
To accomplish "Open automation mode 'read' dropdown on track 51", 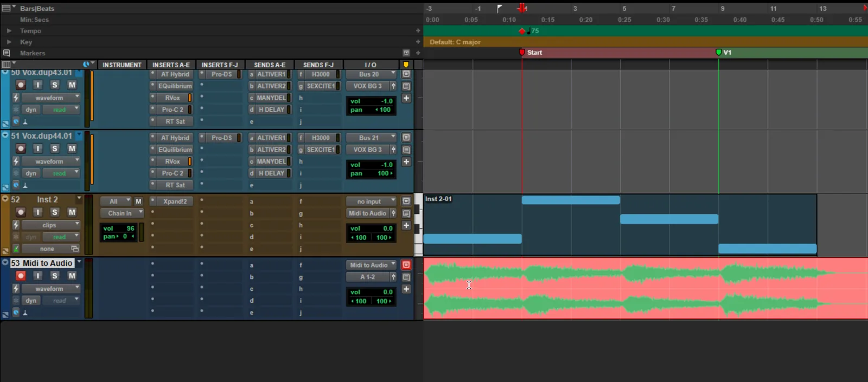I will click(x=61, y=173).
